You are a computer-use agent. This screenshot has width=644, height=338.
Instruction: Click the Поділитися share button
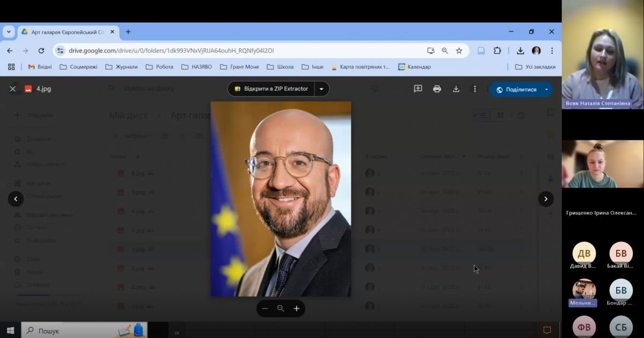click(x=516, y=90)
